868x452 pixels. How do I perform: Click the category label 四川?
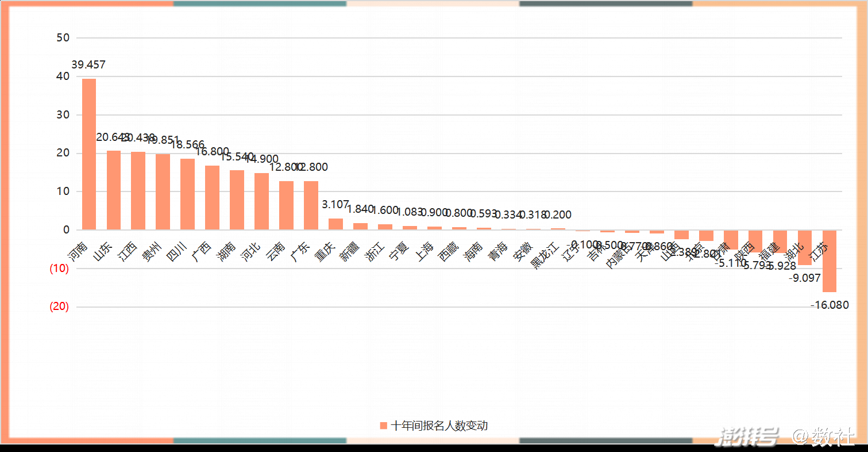pos(176,252)
